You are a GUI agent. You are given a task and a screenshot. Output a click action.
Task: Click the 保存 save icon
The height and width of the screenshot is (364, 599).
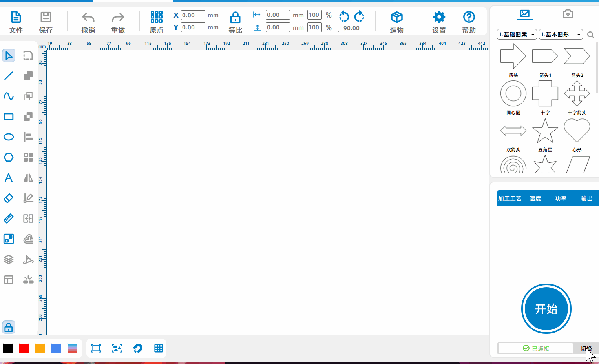pos(46,22)
